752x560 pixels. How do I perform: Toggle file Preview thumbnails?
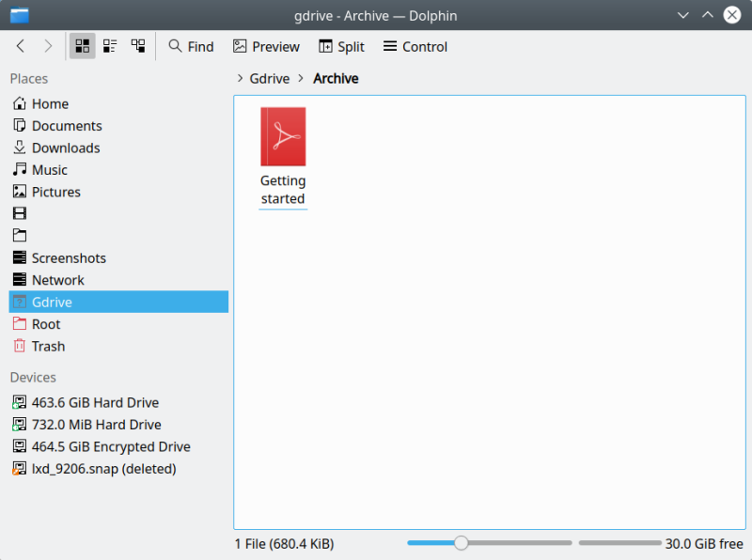266,45
